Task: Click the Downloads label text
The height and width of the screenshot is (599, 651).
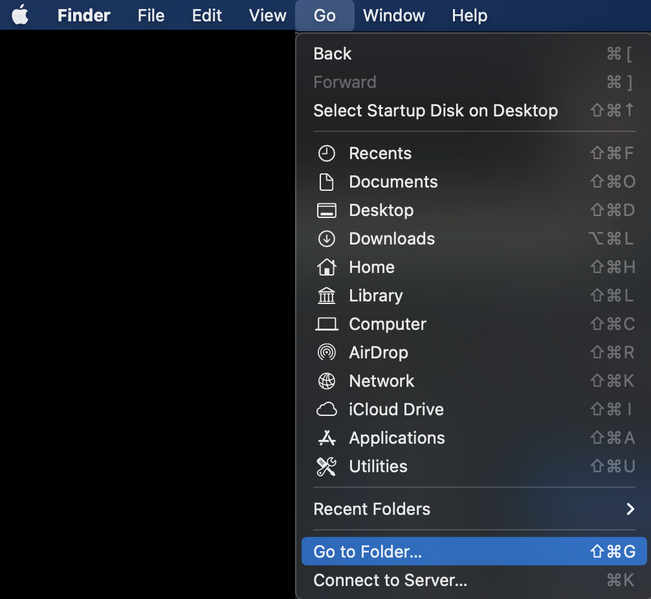Action: [x=392, y=239]
